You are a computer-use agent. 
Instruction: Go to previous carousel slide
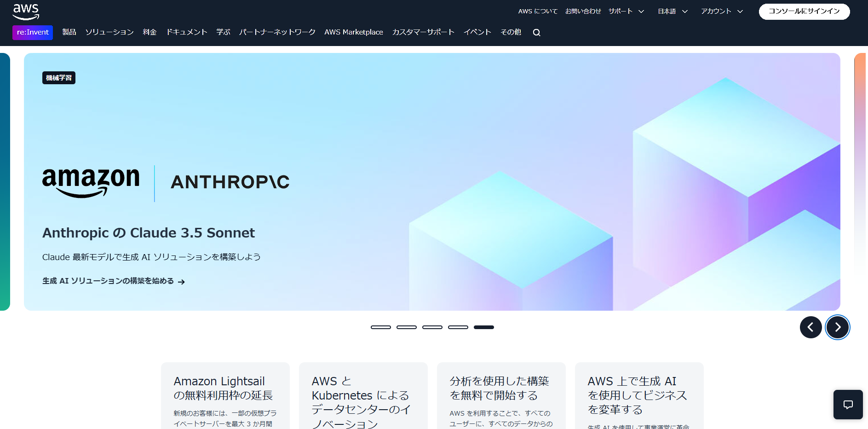(x=811, y=327)
